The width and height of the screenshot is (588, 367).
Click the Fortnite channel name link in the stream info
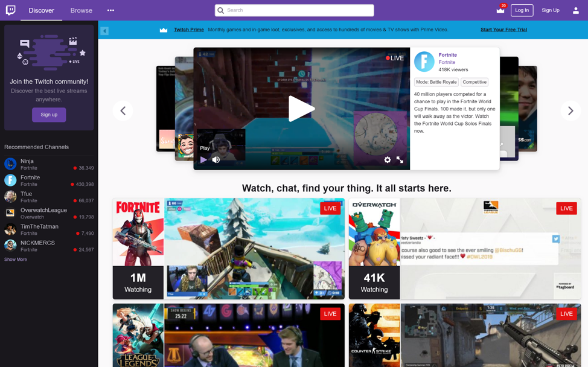[448, 55]
